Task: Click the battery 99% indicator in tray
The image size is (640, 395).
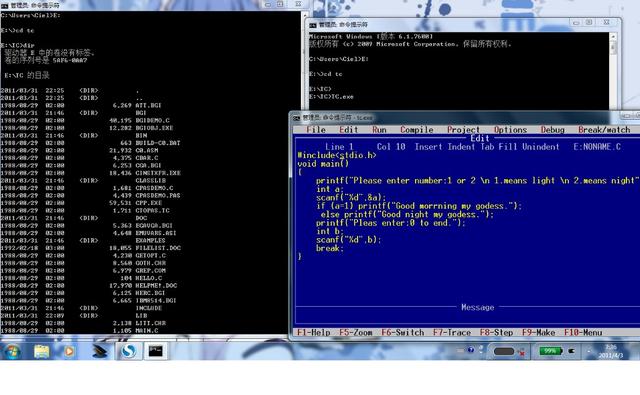Action: [550, 351]
